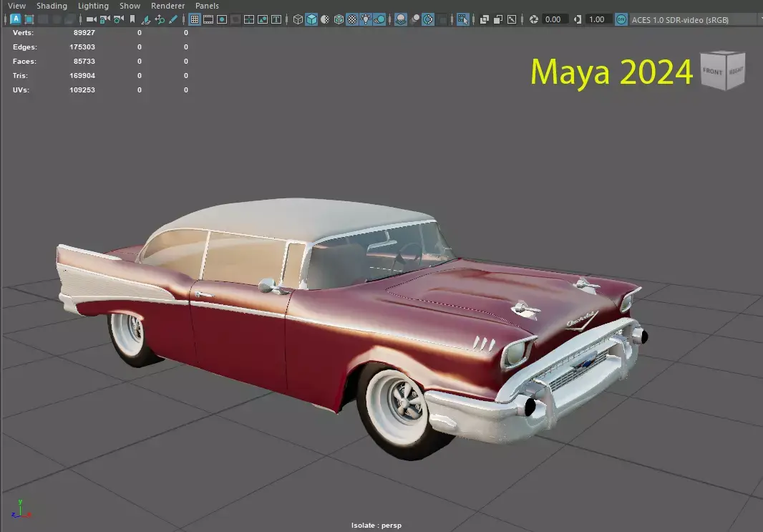Toggle the Motion Blur icon
This screenshot has width=763, height=532.
pyautogui.click(x=414, y=19)
